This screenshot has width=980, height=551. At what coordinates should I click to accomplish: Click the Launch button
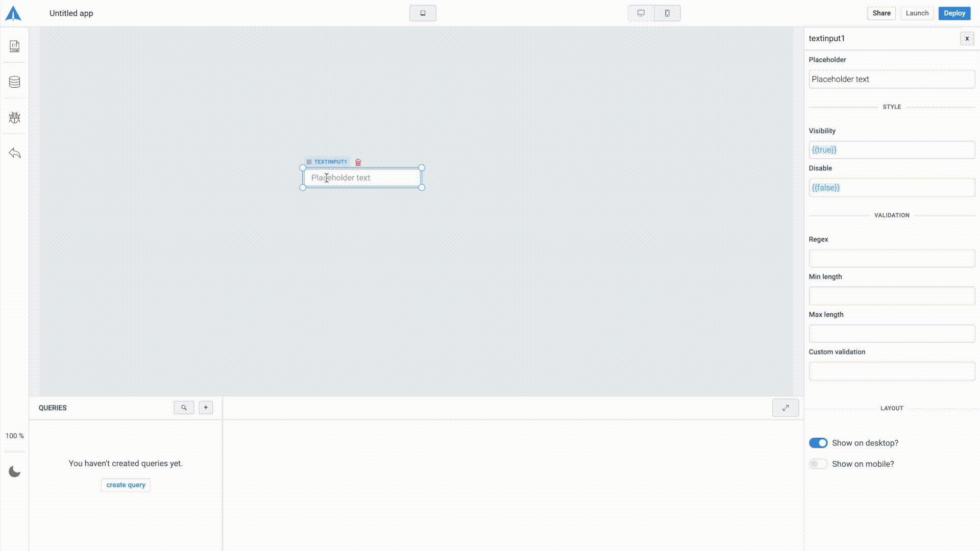[917, 13]
